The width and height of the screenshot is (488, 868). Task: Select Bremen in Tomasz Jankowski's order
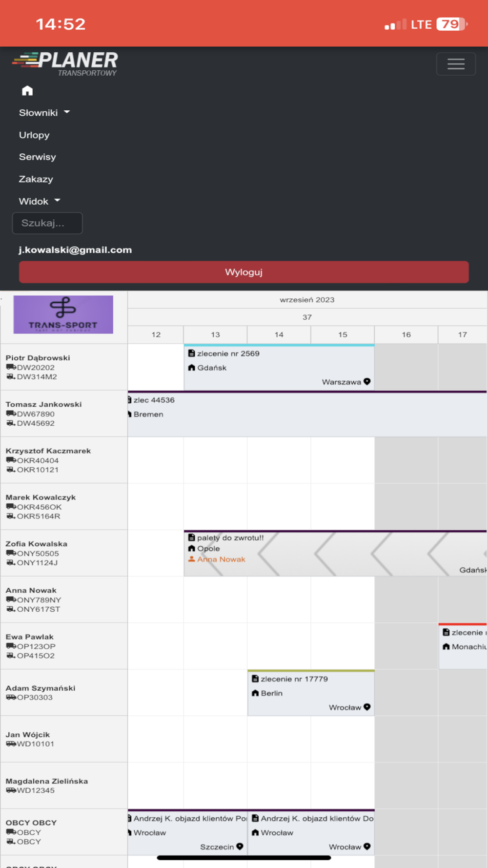click(x=148, y=414)
